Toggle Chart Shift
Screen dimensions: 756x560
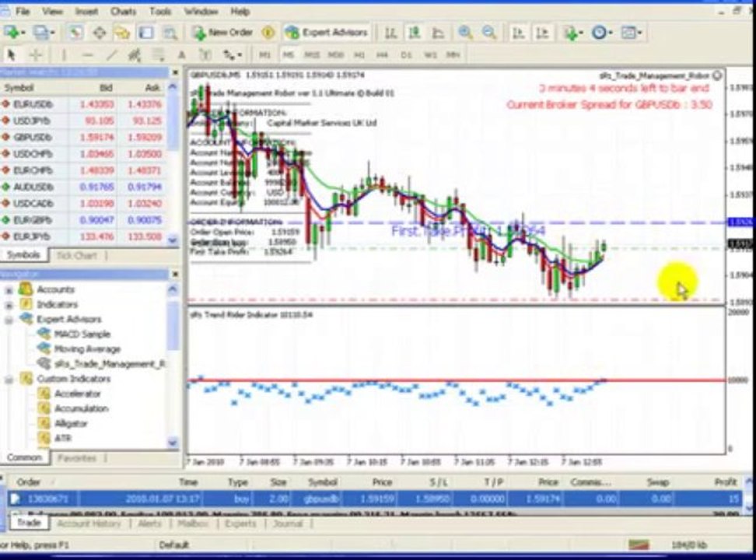(542, 33)
